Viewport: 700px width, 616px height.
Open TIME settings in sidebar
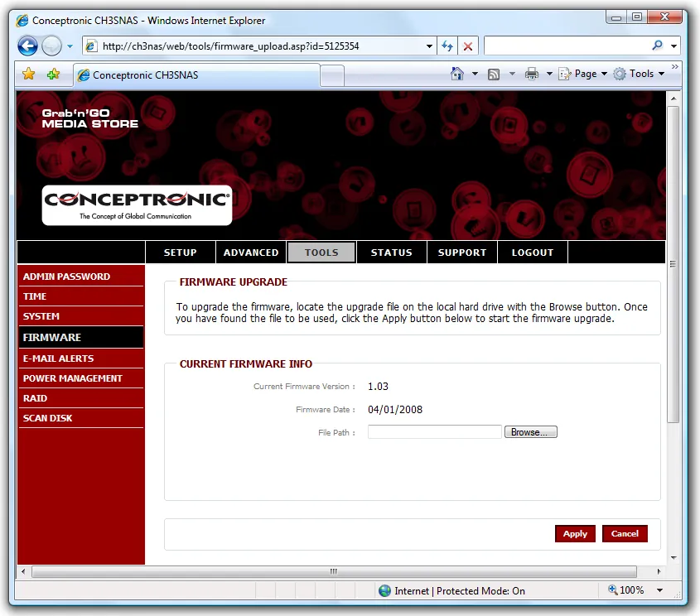tap(81, 296)
